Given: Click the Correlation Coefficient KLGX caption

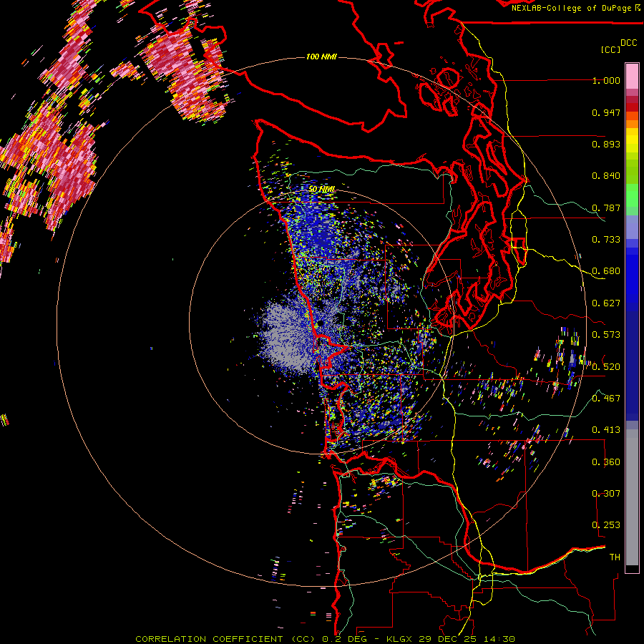Looking at the screenshot, I should pos(325,639).
